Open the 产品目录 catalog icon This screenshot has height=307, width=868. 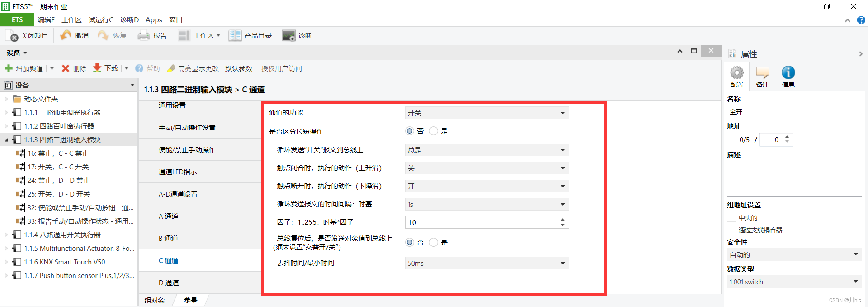(235, 35)
